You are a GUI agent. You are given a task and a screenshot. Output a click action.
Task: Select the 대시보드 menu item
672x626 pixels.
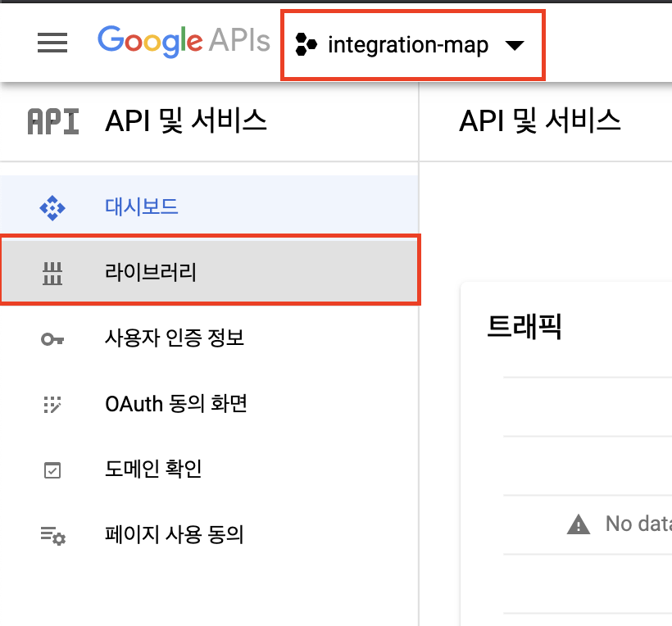pyautogui.click(x=209, y=207)
